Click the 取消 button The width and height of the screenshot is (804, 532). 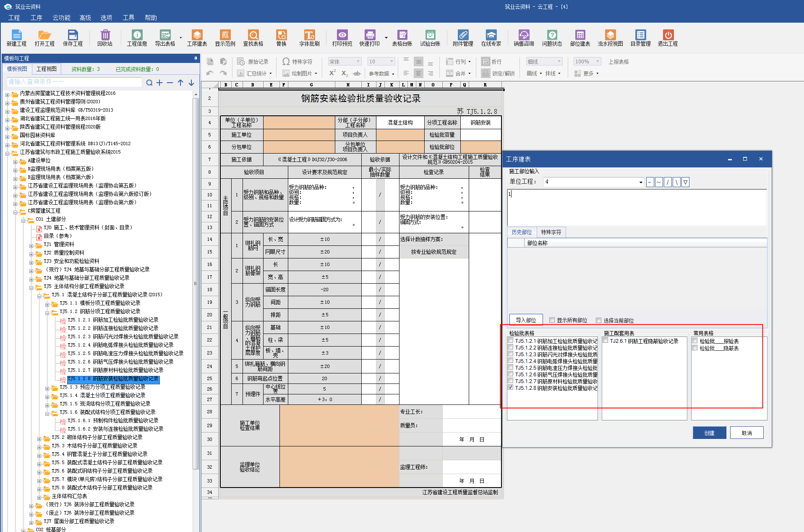click(747, 433)
